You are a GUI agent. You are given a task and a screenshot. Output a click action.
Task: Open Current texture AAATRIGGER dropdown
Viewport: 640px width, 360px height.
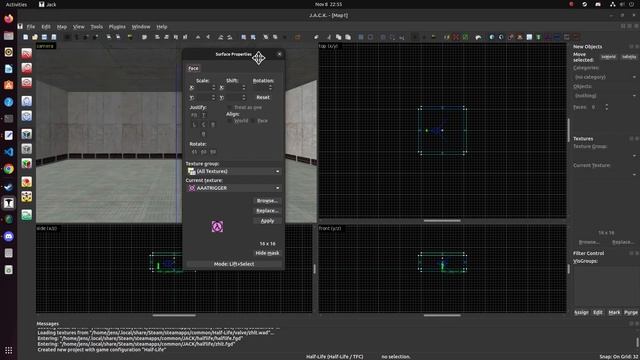[x=233, y=188]
